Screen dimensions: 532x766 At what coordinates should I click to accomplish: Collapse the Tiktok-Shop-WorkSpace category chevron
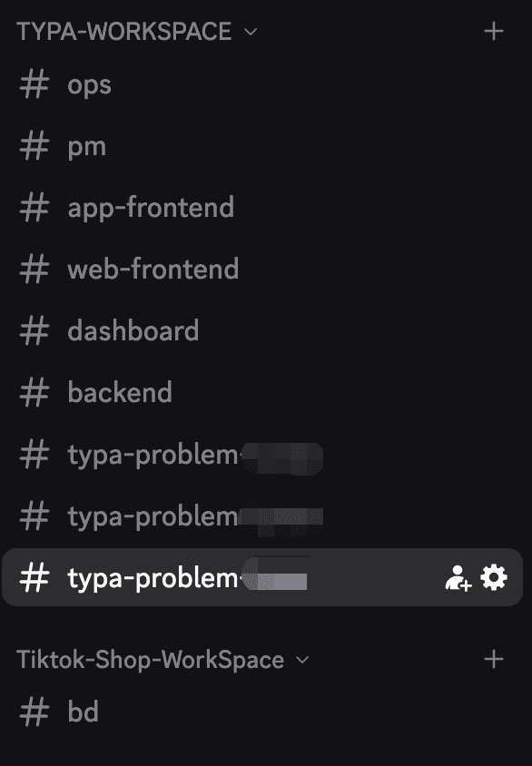tap(302, 660)
